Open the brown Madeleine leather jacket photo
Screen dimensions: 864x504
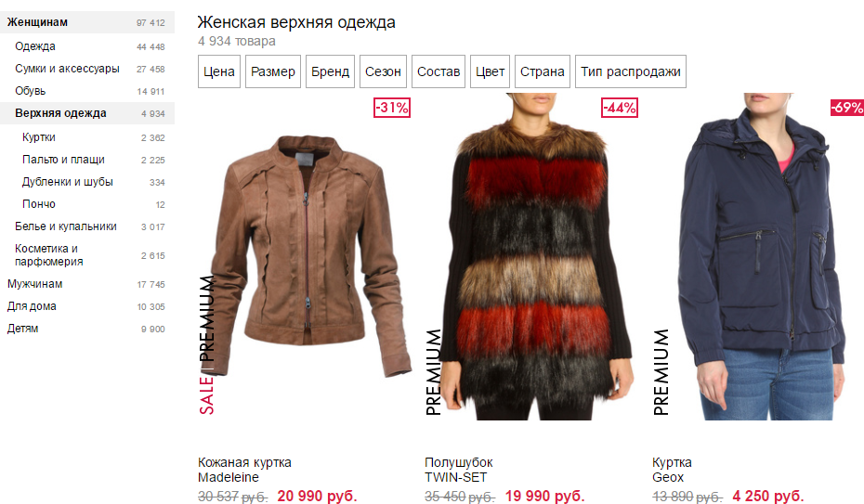click(311, 256)
